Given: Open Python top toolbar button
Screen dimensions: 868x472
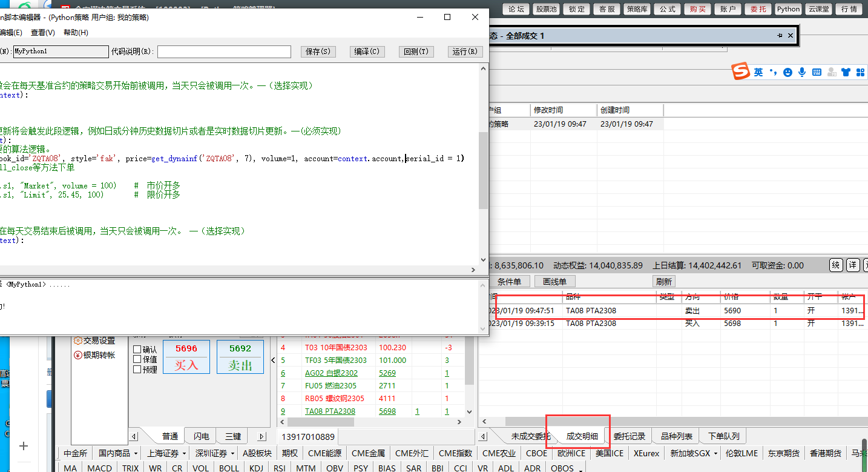Looking at the screenshot, I should (788, 9).
